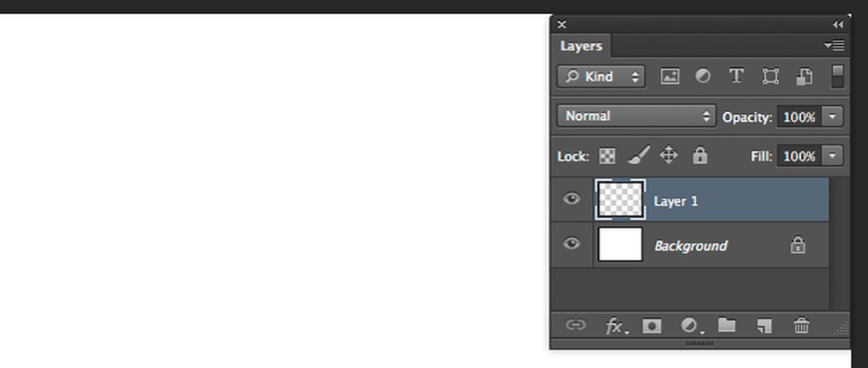The image size is (868, 368).
Task: Delete the selected layer
Action: (801, 326)
